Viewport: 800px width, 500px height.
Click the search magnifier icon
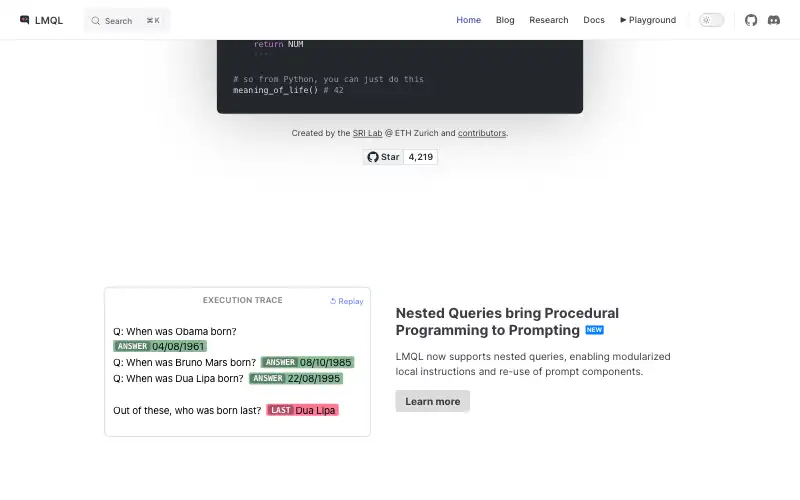click(x=95, y=21)
